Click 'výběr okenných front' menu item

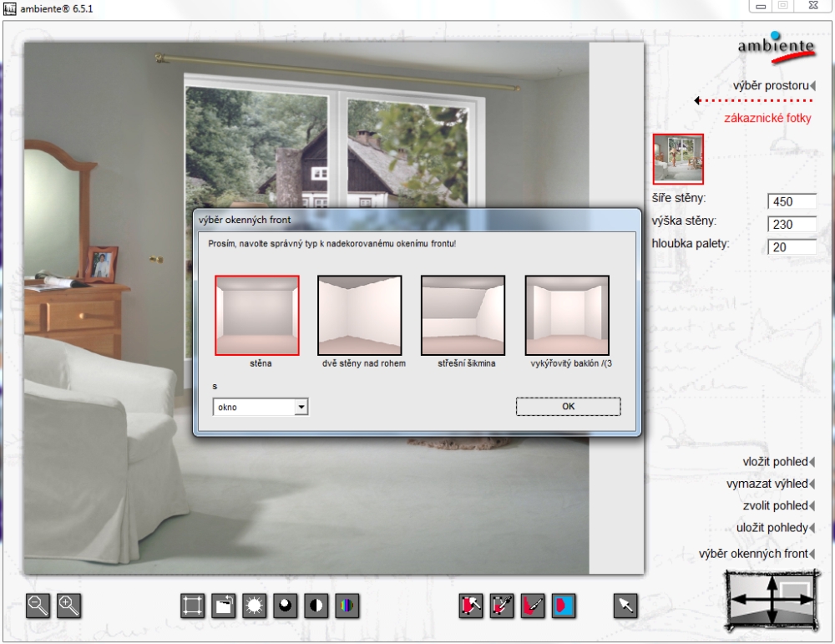757,554
